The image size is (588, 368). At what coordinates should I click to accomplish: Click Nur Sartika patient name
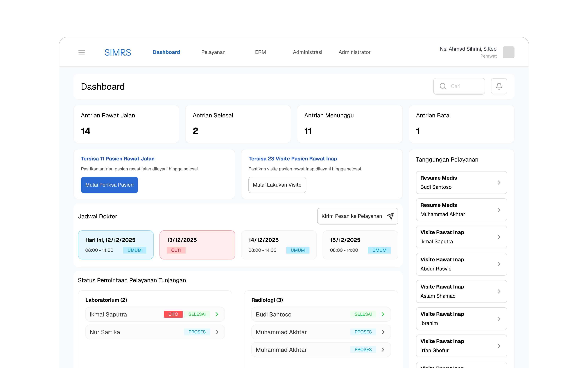pyautogui.click(x=105, y=332)
